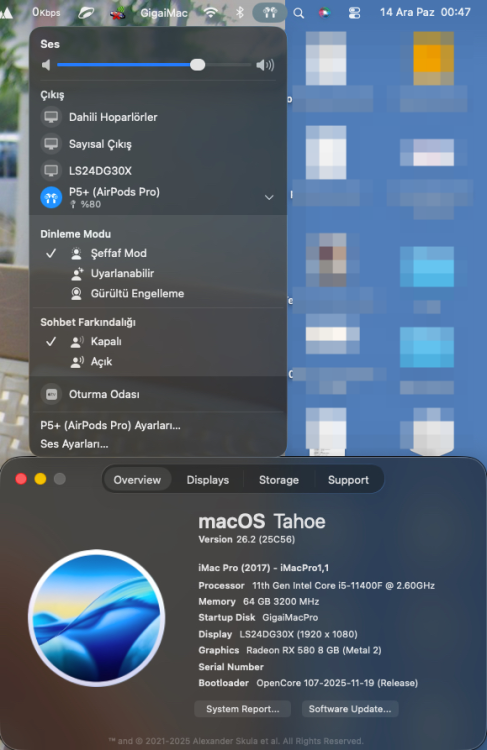Collapse the AirPods Pro options chevron
Viewport: 487px width, 750px height.
coord(269,197)
